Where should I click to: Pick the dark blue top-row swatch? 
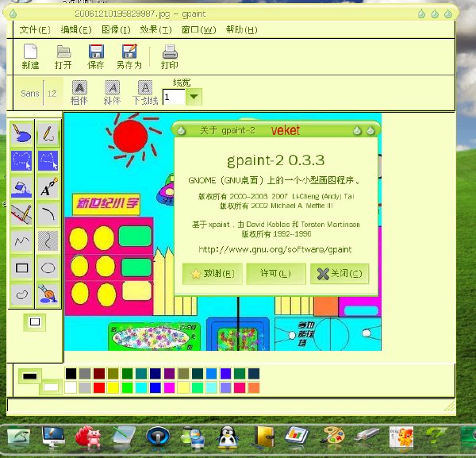(155, 374)
